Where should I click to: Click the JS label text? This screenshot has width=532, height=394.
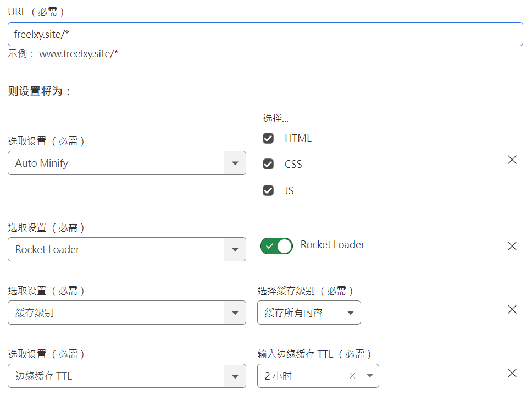[x=289, y=191]
